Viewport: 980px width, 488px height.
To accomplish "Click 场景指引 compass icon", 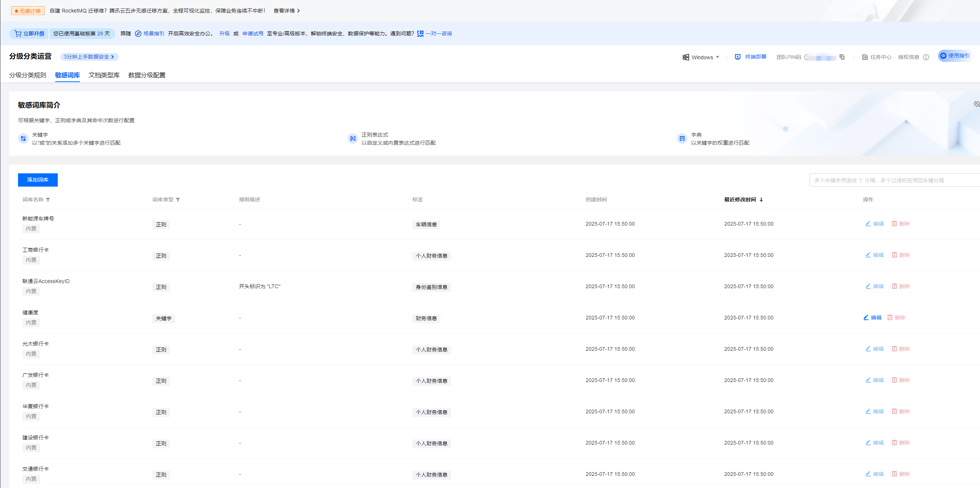I will point(138,33).
